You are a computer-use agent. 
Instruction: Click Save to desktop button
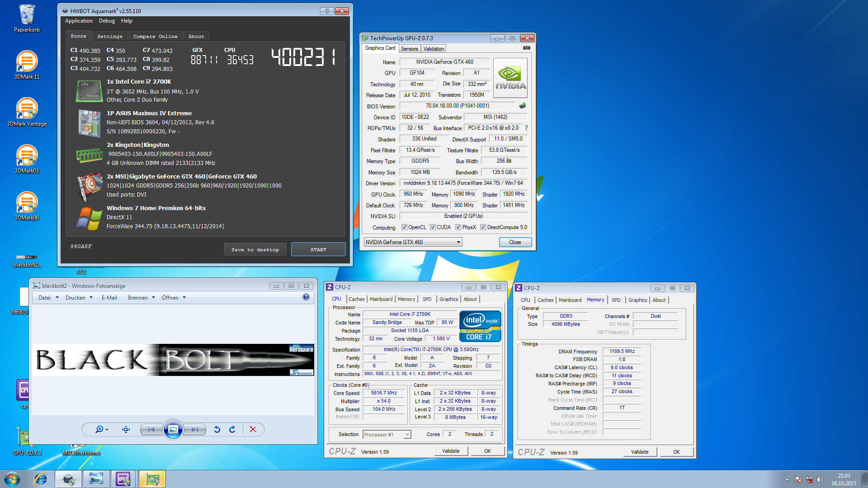[255, 249]
